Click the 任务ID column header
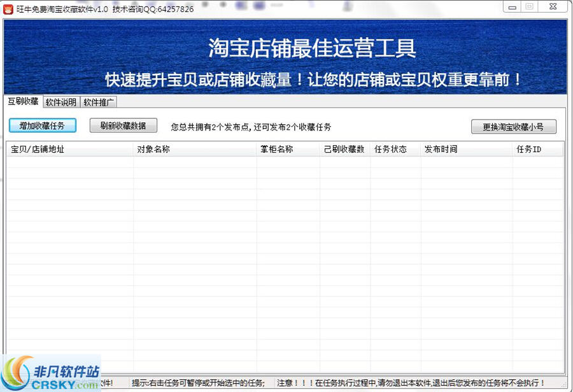The image size is (573, 392). tap(537, 149)
